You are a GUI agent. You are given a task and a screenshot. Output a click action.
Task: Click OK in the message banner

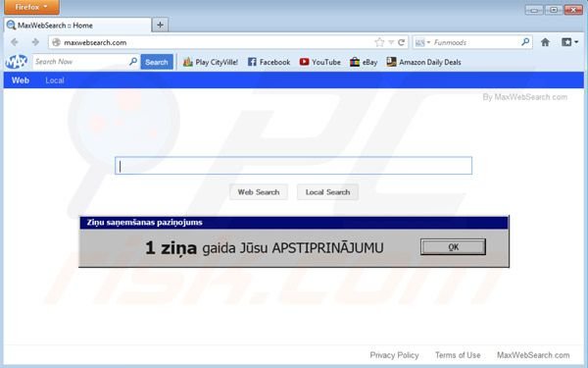[453, 247]
